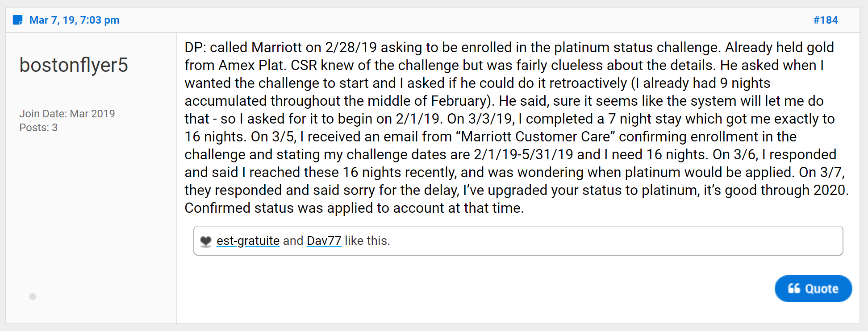Click the empty area of the likes box
868x331 pixels.
pos(616,241)
